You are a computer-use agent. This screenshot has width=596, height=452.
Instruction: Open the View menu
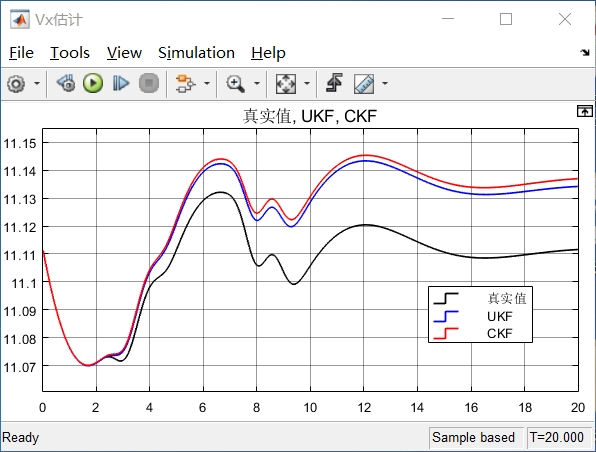124,53
